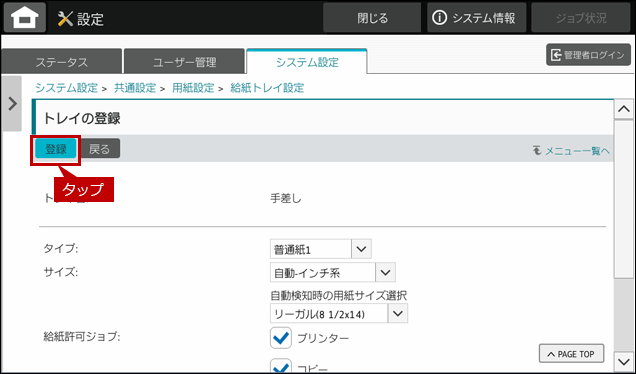Click scrollbar down arrow button
The height and width of the screenshot is (374, 636).
pos(623,360)
